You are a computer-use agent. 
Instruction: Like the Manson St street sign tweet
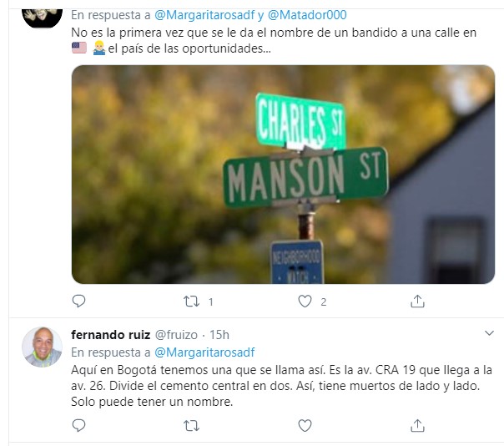(x=305, y=302)
